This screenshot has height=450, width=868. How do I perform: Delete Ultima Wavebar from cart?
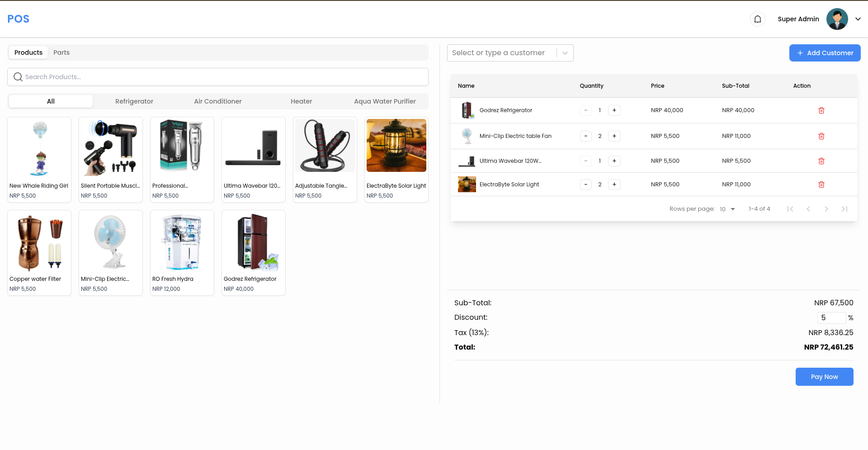[x=821, y=161]
